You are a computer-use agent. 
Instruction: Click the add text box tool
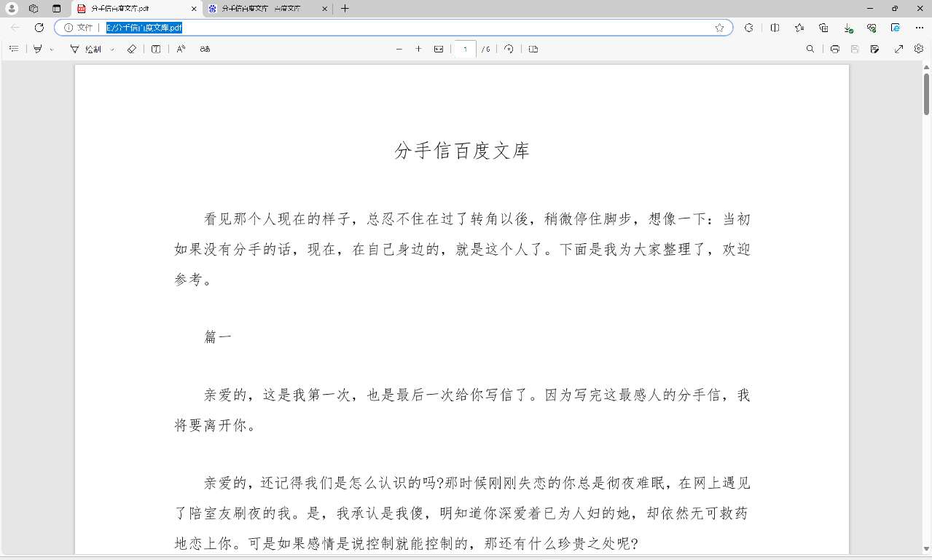[x=156, y=49]
